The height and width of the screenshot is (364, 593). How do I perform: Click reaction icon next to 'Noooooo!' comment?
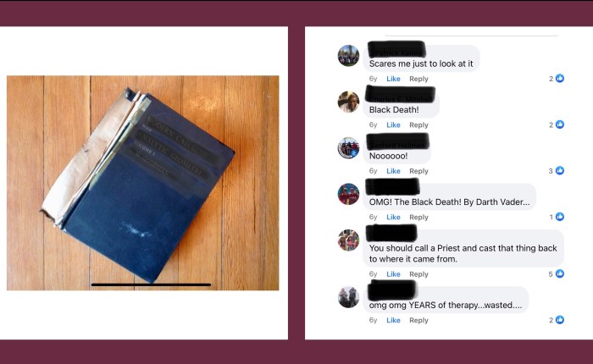(560, 170)
